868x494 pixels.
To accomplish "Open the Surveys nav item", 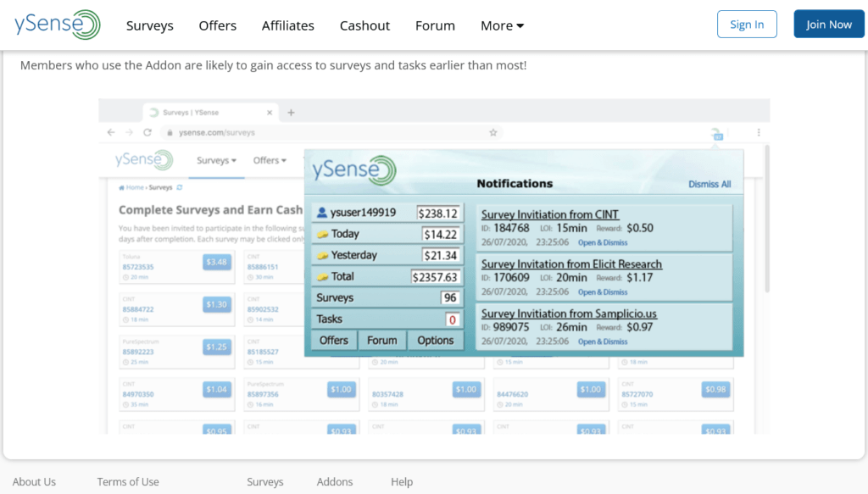I will click(x=149, y=25).
